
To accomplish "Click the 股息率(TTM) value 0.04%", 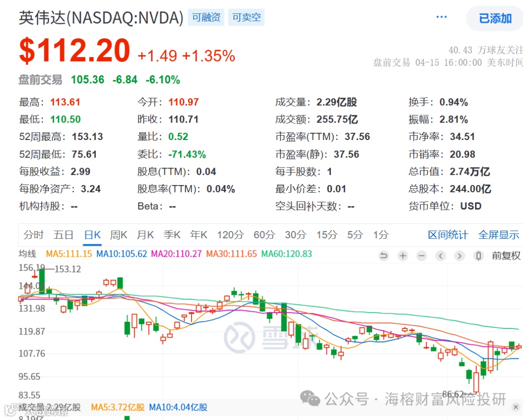I will click(220, 189).
